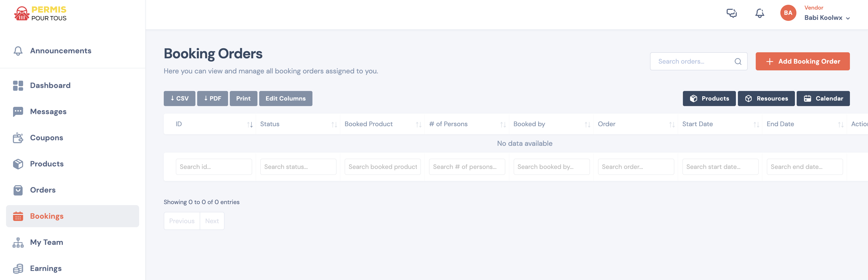This screenshot has height=280, width=868.
Task: Click the magnifier icon in Search orders
Action: (x=738, y=61)
